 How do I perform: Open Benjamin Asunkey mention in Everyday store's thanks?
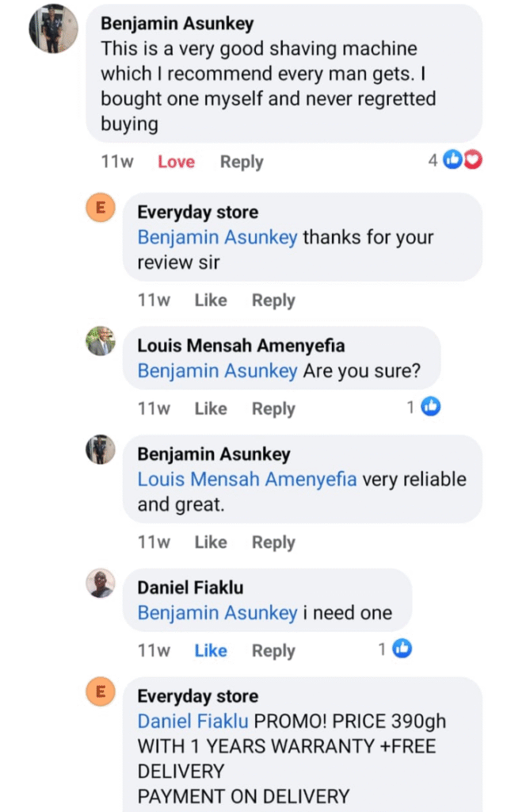pos(217,237)
